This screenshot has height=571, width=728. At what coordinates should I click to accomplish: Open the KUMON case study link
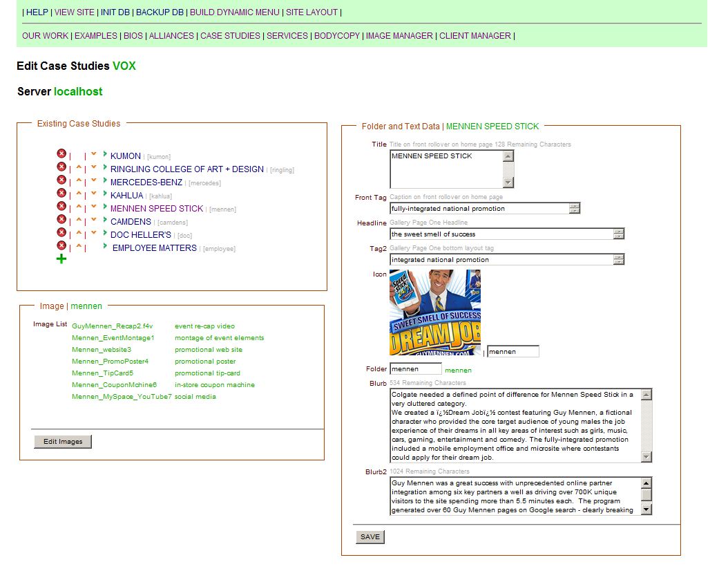(x=125, y=156)
